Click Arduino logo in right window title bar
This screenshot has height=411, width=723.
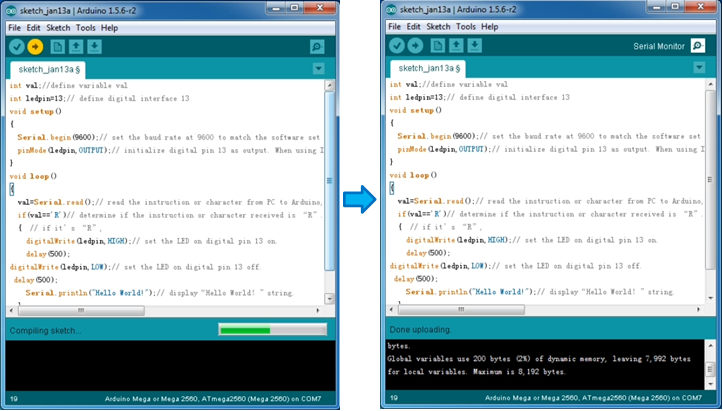[391, 9]
